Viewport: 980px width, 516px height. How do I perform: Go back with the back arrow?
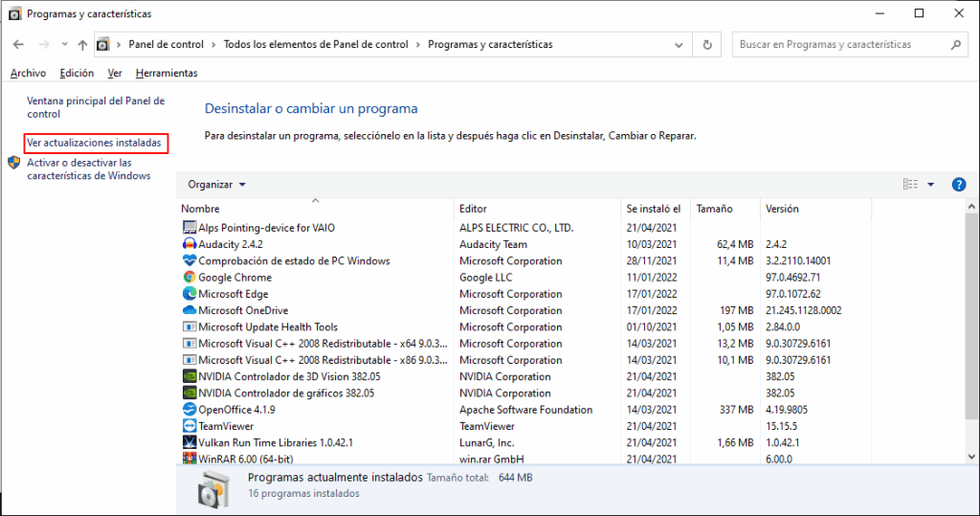tap(18, 44)
